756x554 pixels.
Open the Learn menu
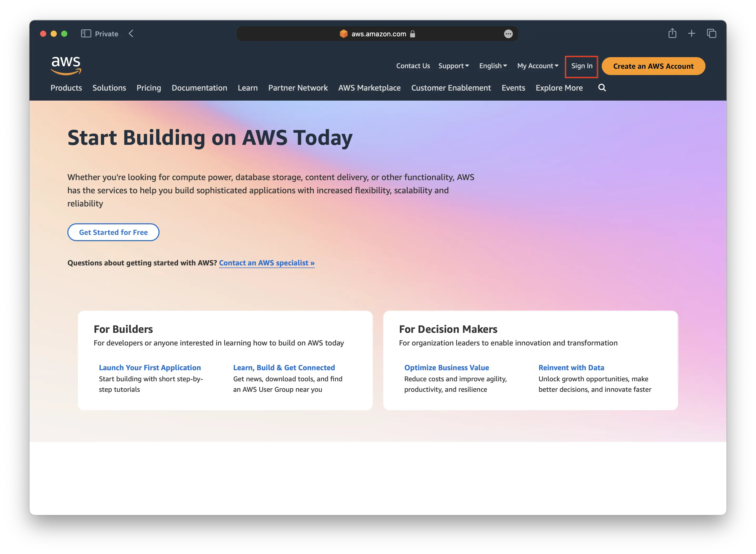point(248,88)
